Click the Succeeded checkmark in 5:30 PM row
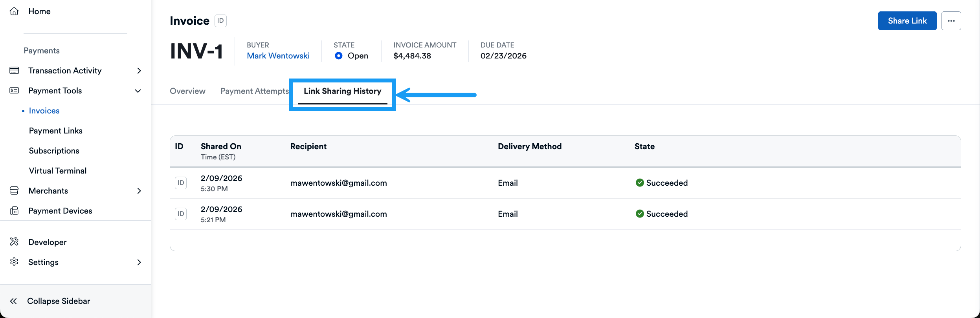980x318 pixels. click(640, 183)
